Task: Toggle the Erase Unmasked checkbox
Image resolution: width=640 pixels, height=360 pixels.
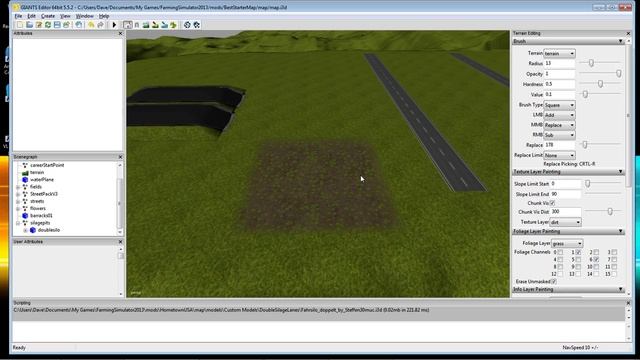Action: click(554, 282)
